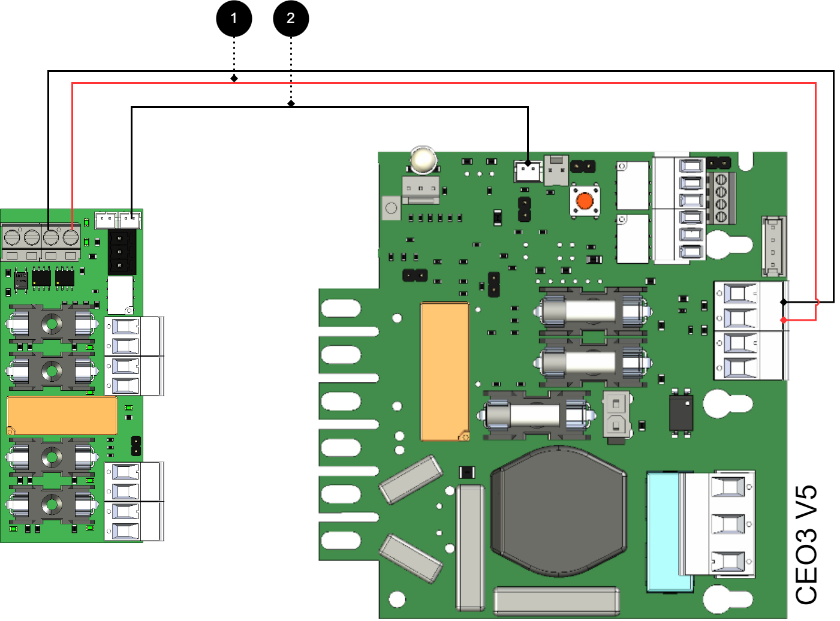840x621 pixels.
Task: Select the red diamond wire endpoint
Action: click(784, 320)
